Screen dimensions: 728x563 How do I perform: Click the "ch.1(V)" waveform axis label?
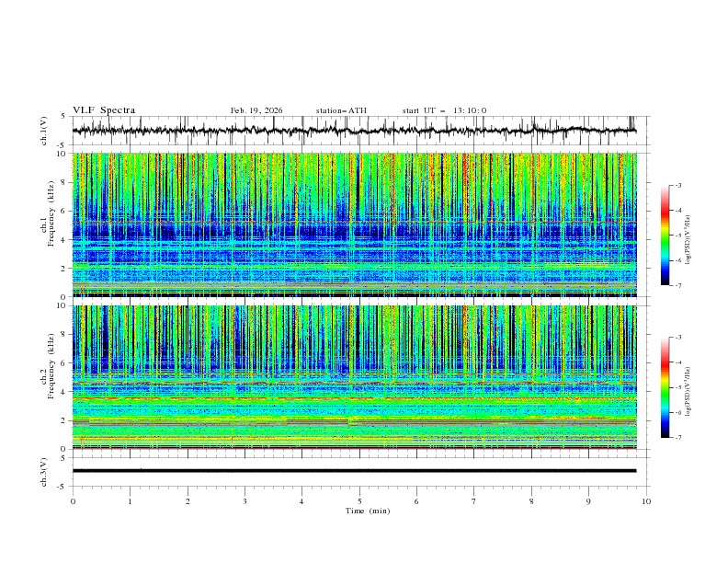coord(44,131)
